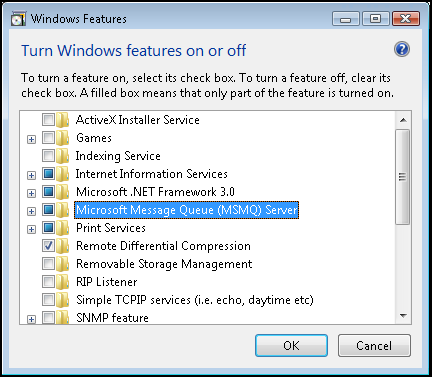The height and width of the screenshot is (377, 432).
Task: Click the folder icon beside ActiveX Installer Service
Action: click(x=62, y=120)
